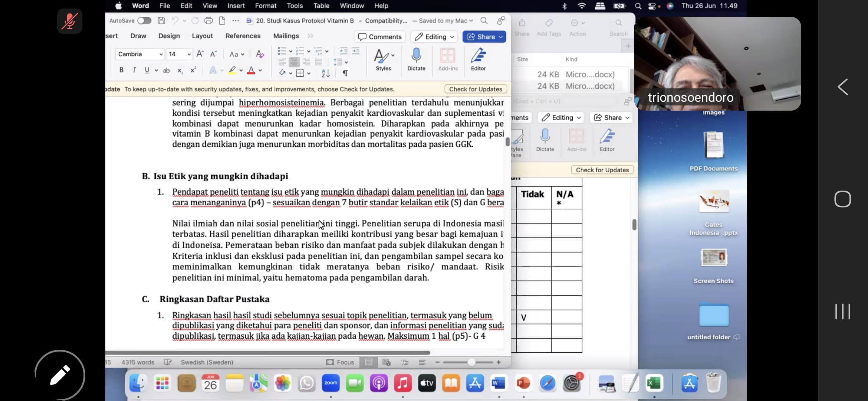The image size is (868, 401).
Task: Tap the annotation pencil circle button
Action: pos(60,375)
